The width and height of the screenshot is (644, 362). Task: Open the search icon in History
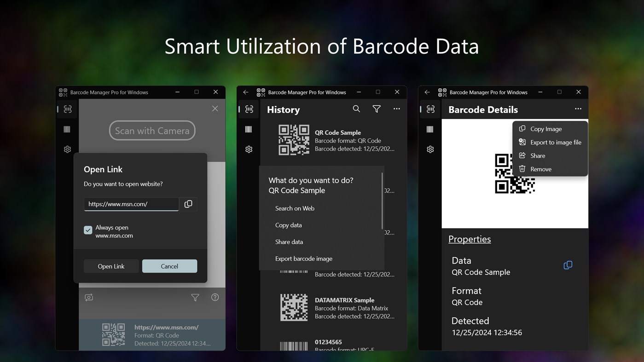356,109
